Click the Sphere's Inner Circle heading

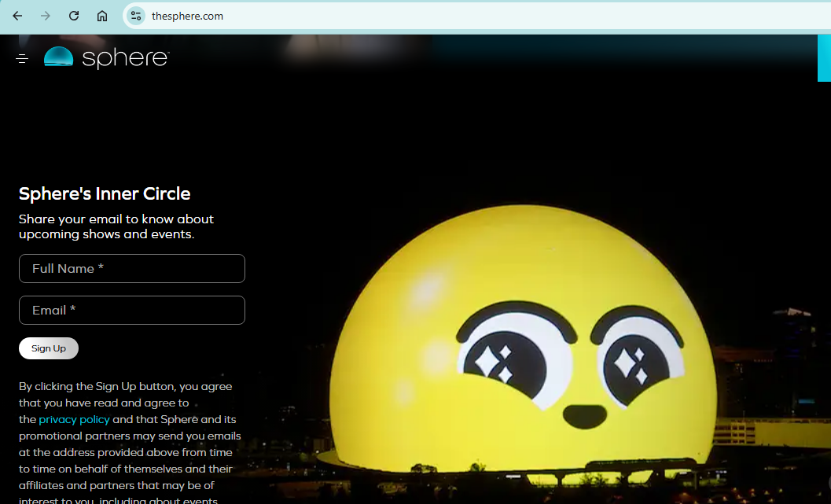105,194
